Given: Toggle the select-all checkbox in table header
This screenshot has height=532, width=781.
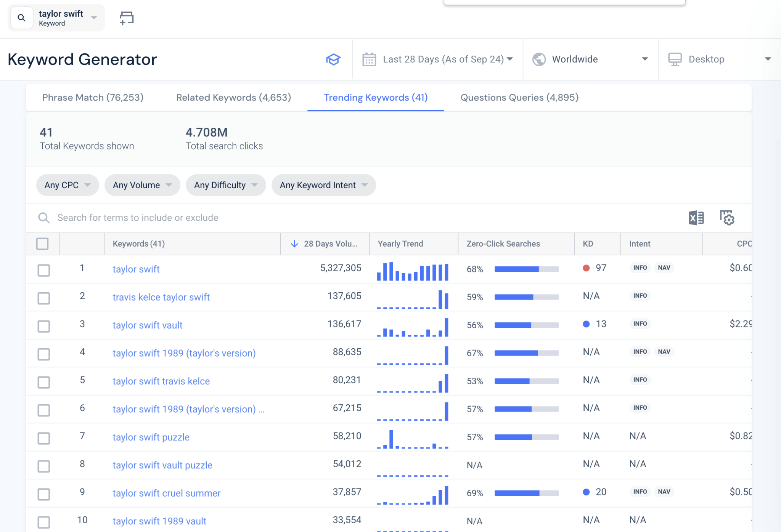Looking at the screenshot, I should point(42,244).
